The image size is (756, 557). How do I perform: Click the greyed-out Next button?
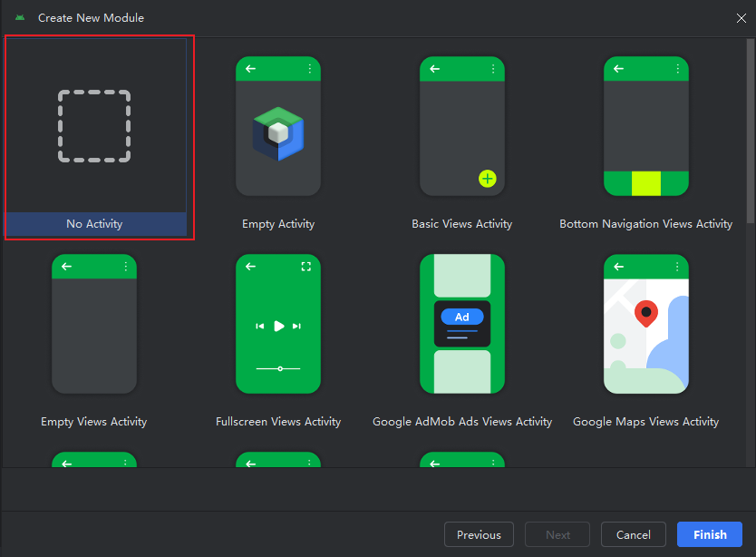tap(557, 534)
